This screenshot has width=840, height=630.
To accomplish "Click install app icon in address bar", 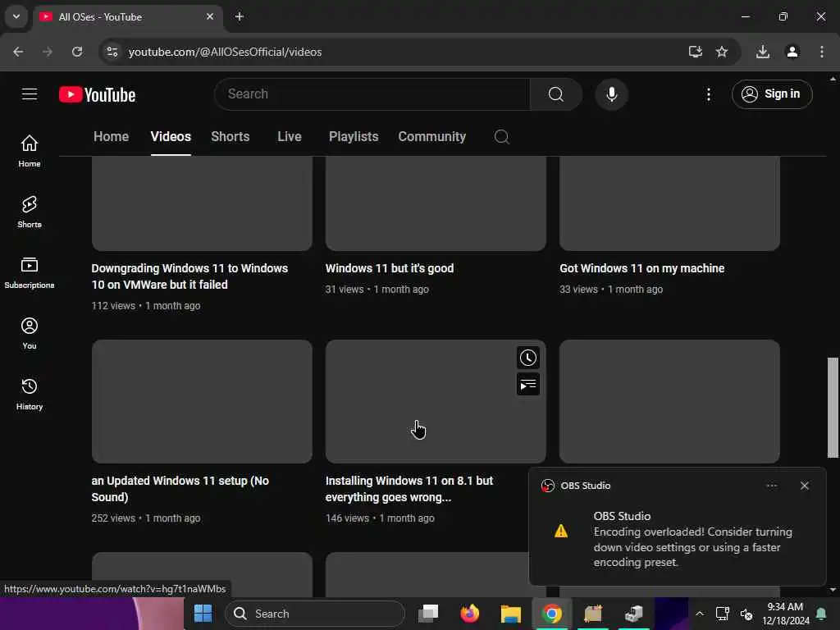I will [x=696, y=52].
